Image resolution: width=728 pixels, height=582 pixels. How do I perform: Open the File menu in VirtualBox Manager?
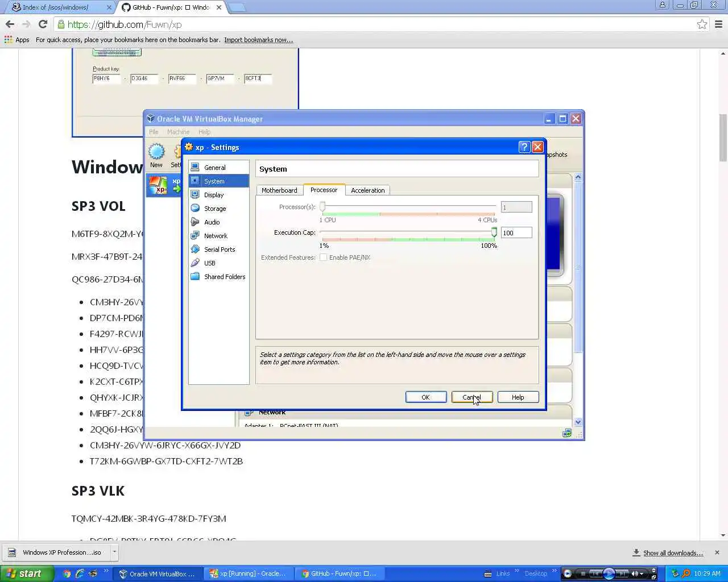(x=154, y=132)
